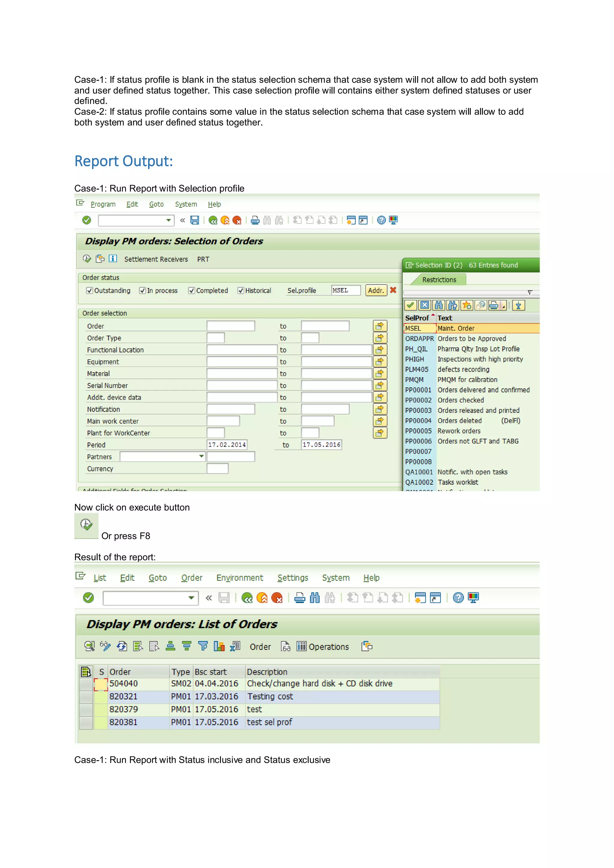Click the large Execute icon below 'Now click on execute button'

[x=86, y=525]
